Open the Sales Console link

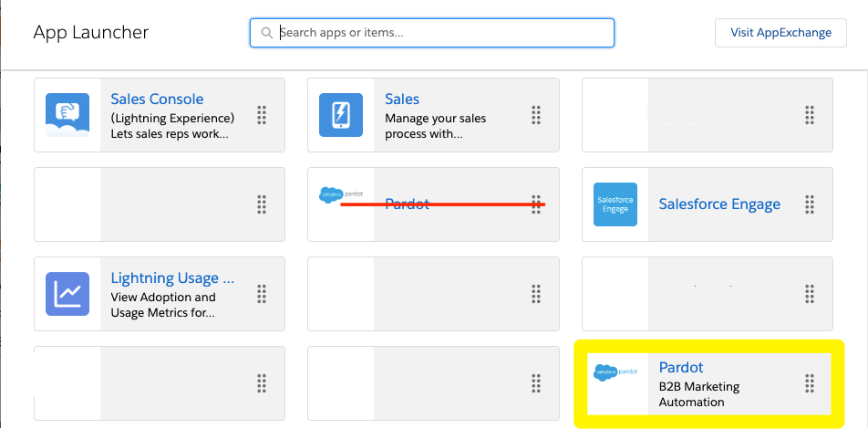pos(157,99)
